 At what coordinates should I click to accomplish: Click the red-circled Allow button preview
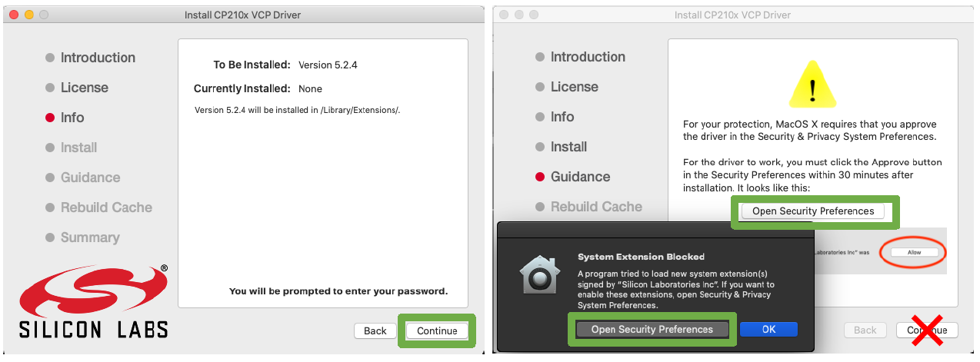coord(915,252)
